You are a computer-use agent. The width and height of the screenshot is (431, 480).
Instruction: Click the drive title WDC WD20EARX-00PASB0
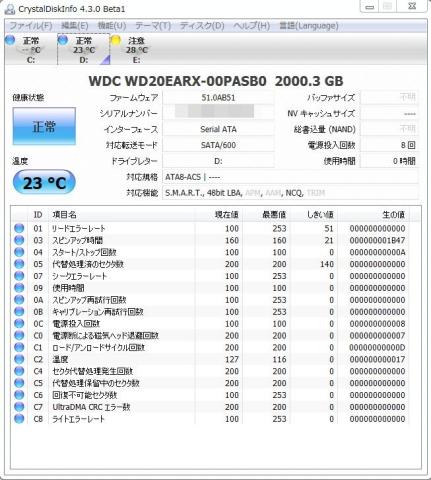tap(177, 81)
